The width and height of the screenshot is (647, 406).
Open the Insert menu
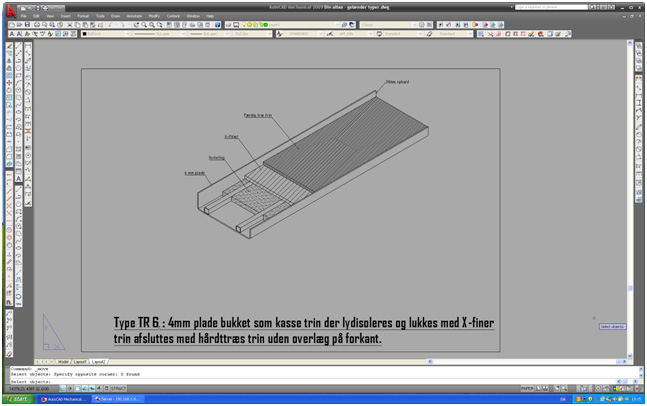[x=66, y=16]
